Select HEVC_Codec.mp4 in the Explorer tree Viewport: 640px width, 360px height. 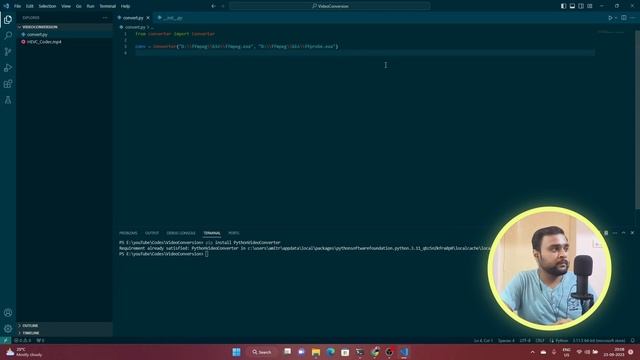[x=64, y=42]
